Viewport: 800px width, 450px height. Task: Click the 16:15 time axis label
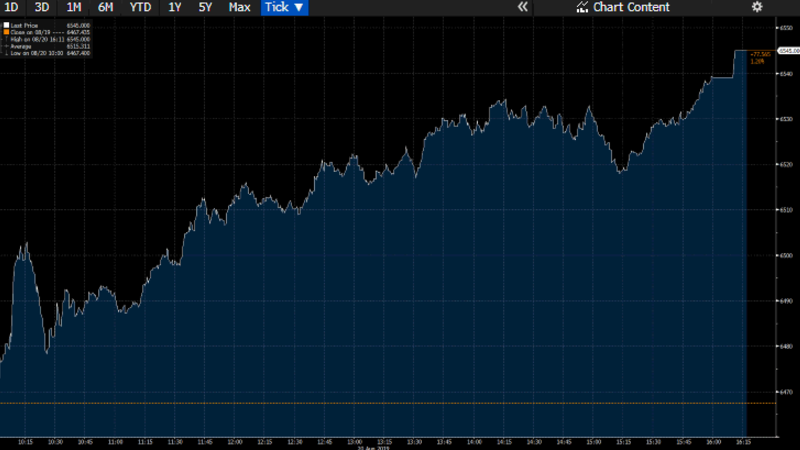tap(743, 442)
